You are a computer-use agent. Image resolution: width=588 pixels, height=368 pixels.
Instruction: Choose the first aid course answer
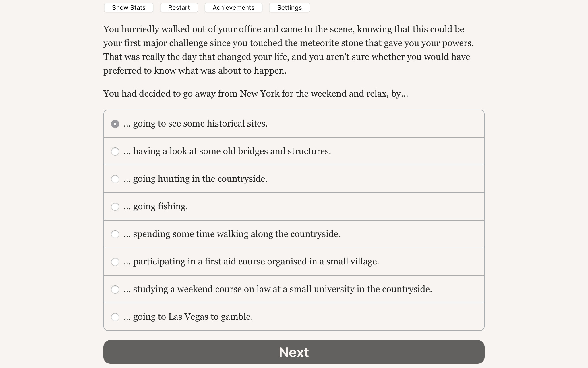[115, 262]
